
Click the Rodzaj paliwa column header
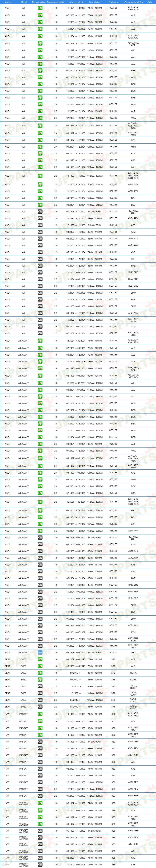[39, 2]
